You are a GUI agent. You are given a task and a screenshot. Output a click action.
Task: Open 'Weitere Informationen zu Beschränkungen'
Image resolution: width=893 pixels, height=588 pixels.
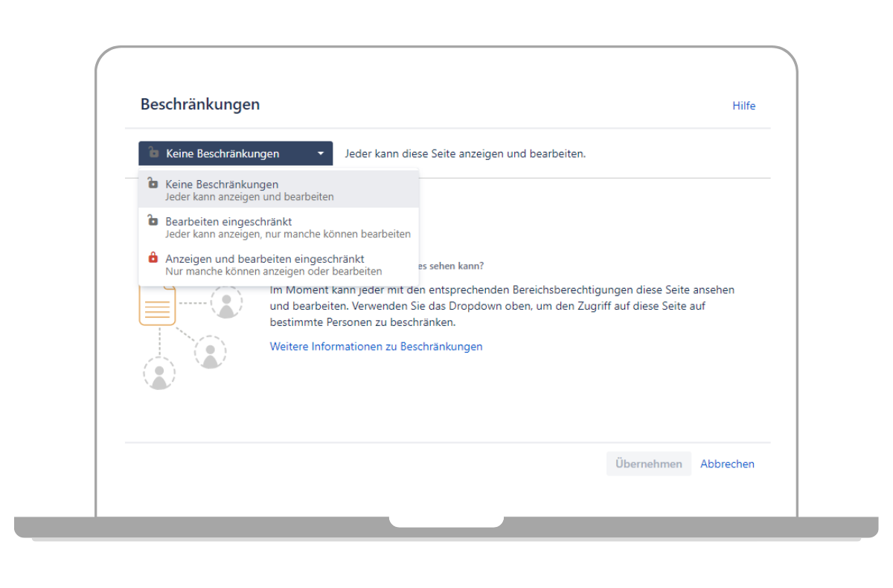(376, 346)
